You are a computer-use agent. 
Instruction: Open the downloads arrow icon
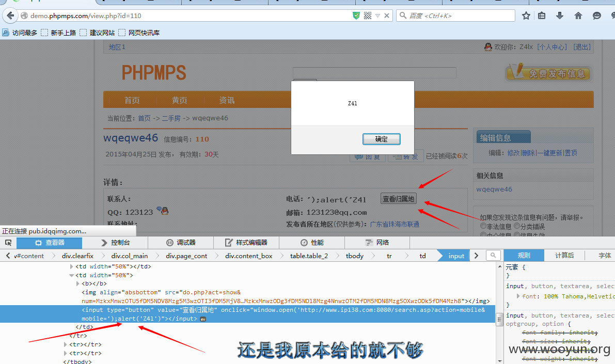pyautogui.click(x=560, y=15)
